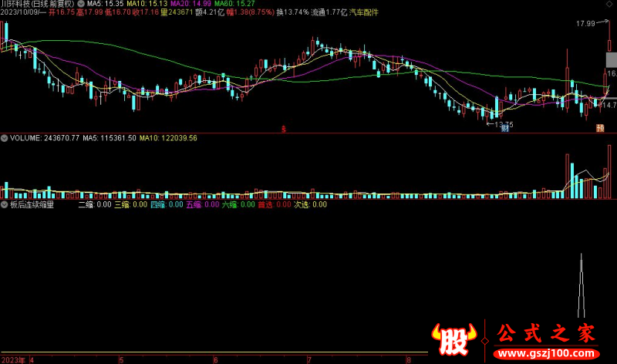The width and height of the screenshot is (617, 364).
Task: Click the MA indicator settings circle icon
Action: click(x=82, y=4)
